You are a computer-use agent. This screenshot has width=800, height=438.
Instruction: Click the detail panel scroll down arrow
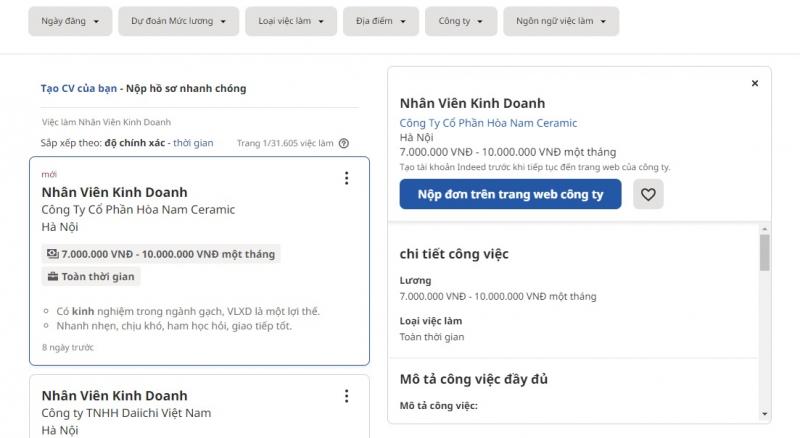(764, 413)
